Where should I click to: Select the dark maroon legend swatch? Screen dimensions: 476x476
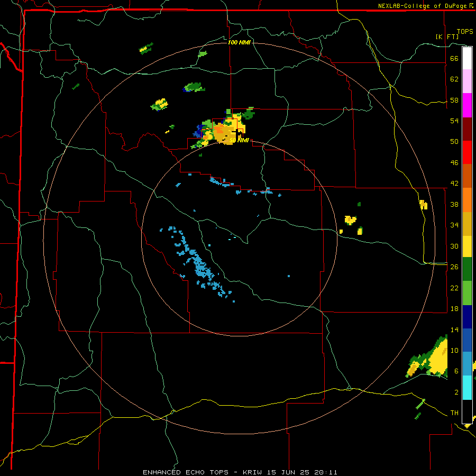click(467, 129)
